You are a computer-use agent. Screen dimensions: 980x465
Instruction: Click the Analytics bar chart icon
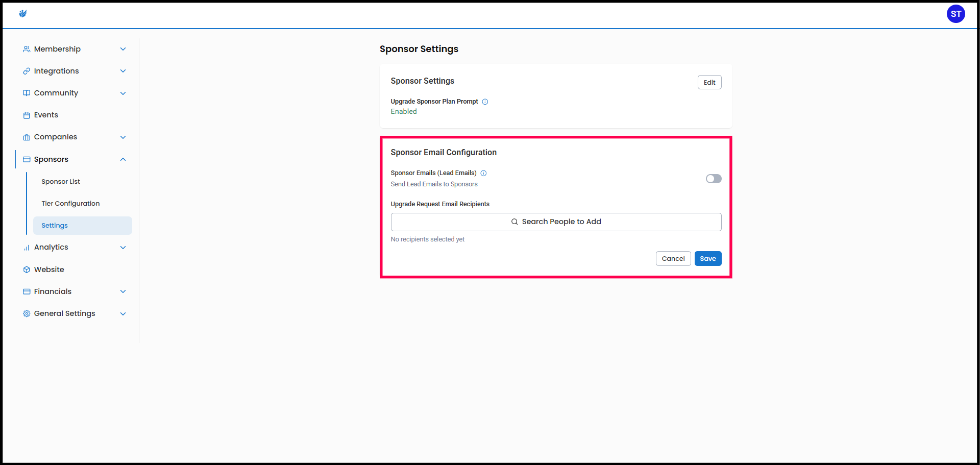tap(27, 248)
